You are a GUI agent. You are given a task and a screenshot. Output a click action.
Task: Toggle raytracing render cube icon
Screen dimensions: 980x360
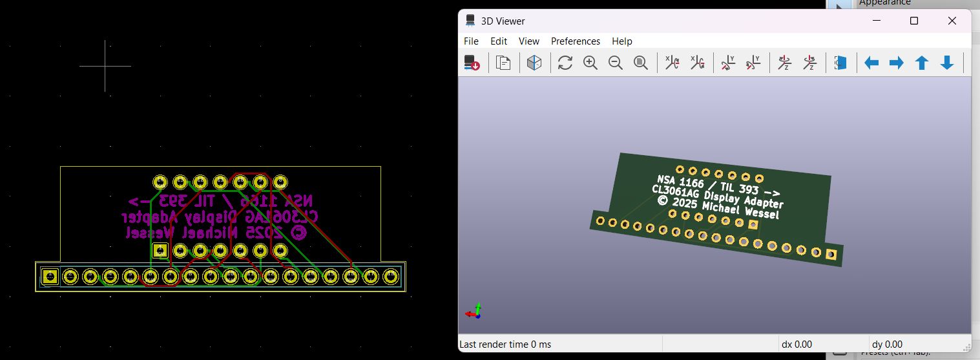534,63
